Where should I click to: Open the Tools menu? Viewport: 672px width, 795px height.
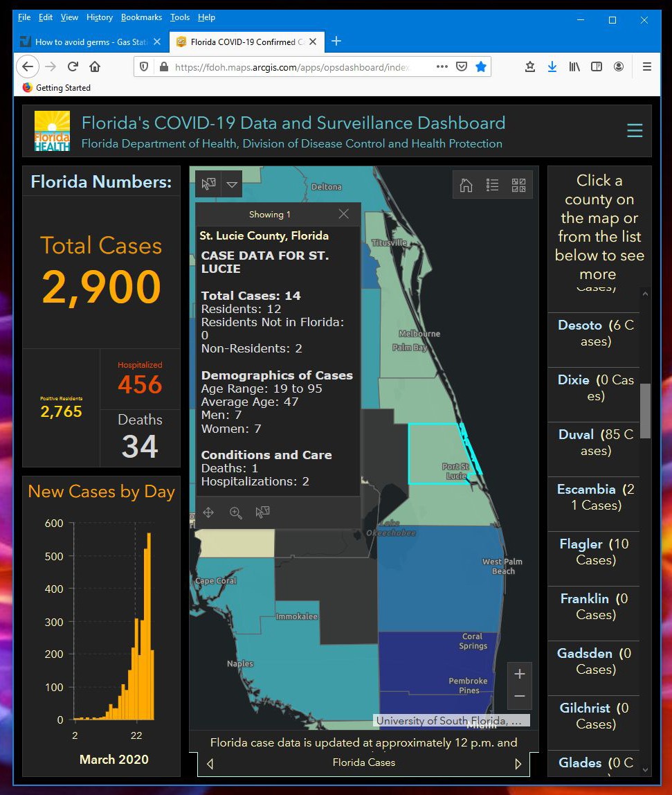click(180, 17)
